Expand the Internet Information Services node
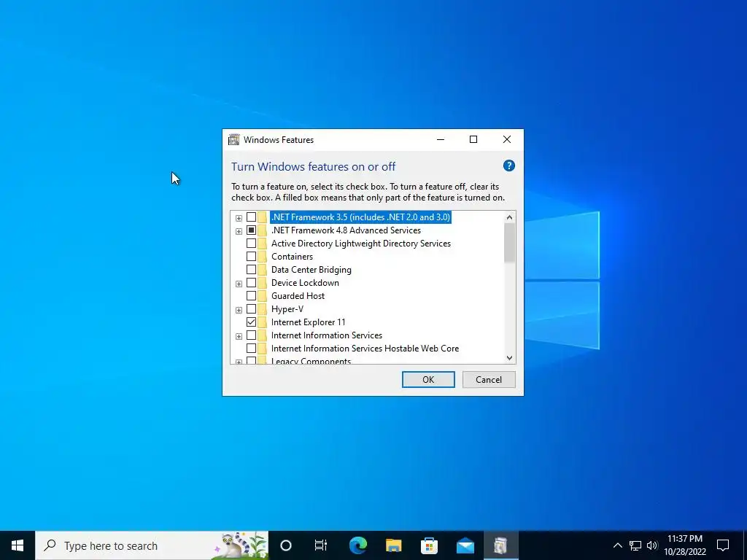The height and width of the screenshot is (560, 747). point(239,336)
